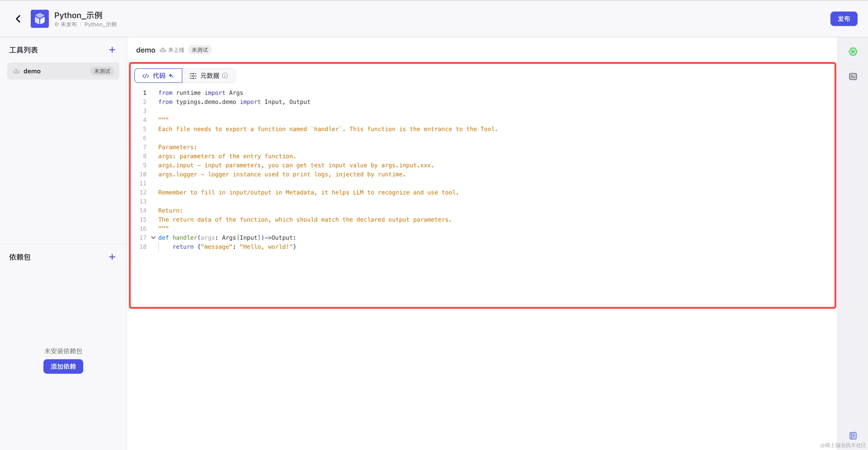The height and width of the screenshot is (450, 868).
Task: Click the cloud icon on demo list item
Action: (16, 71)
